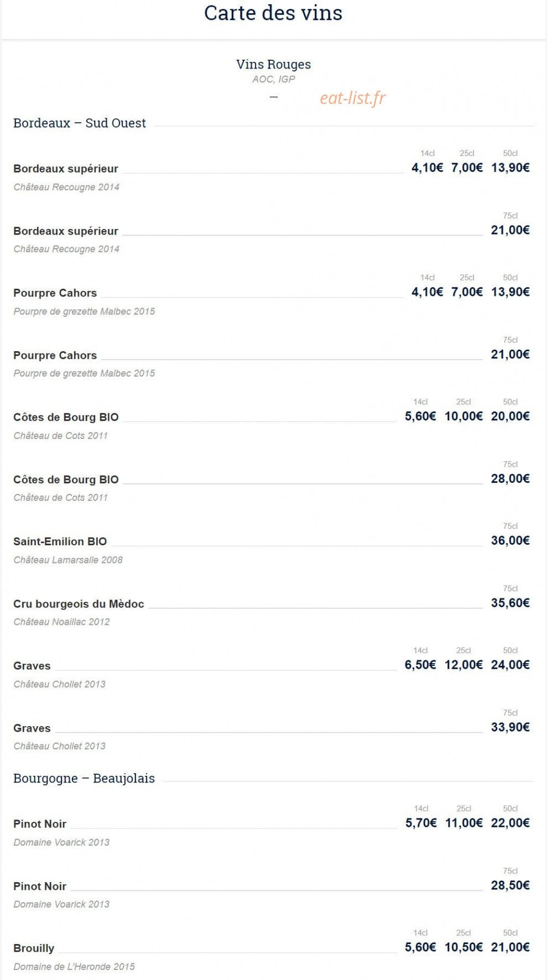The width and height of the screenshot is (547, 980).
Task: Click Château Lamarsalle 2008 description
Action: click(68, 560)
